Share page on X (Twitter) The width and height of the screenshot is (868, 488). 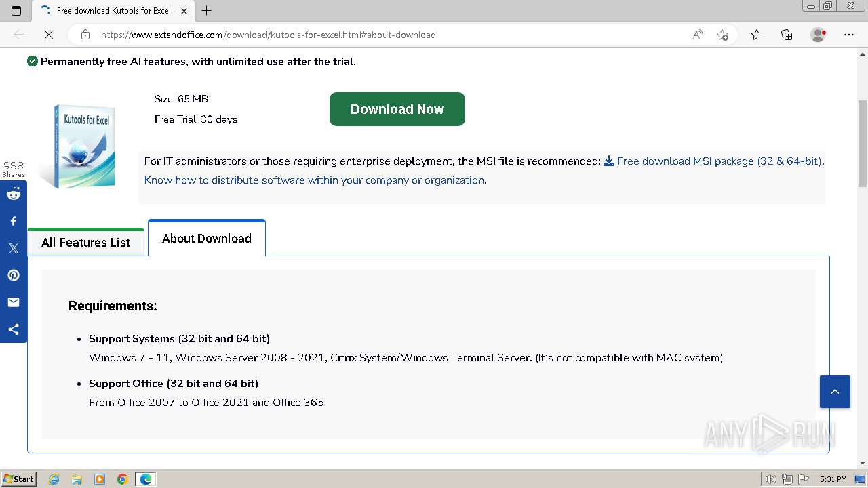pyautogui.click(x=14, y=248)
